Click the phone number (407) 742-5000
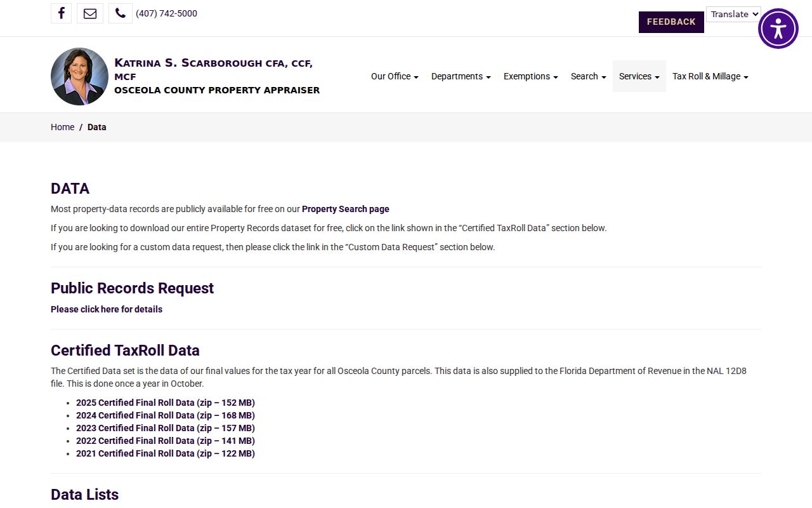812x508 pixels. 166,13
